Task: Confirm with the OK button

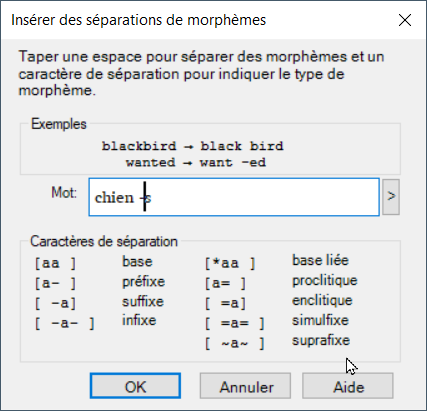Action: (x=135, y=386)
